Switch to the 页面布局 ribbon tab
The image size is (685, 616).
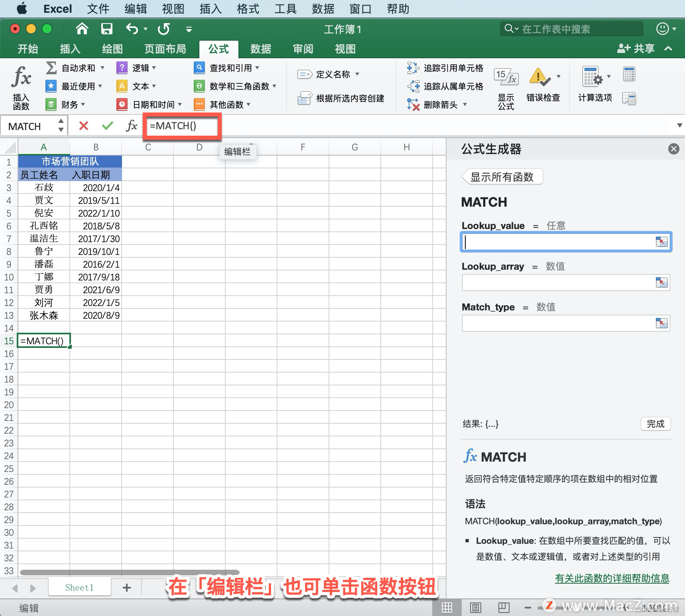[165, 49]
